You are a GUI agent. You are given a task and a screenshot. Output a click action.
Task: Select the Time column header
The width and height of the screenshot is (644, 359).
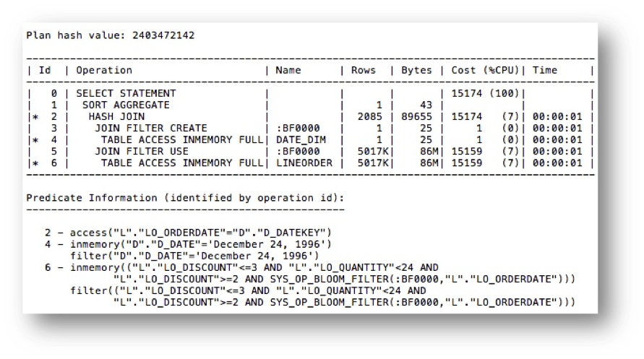pyautogui.click(x=544, y=71)
